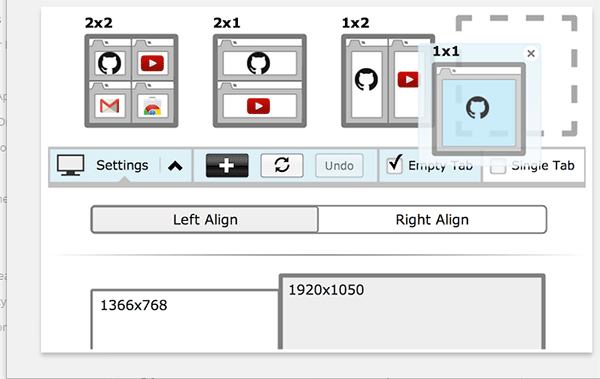Select the 1x2 side-by-side layout thumbnail
Image resolution: width=600 pixels, height=379 pixels.
coord(388,81)
